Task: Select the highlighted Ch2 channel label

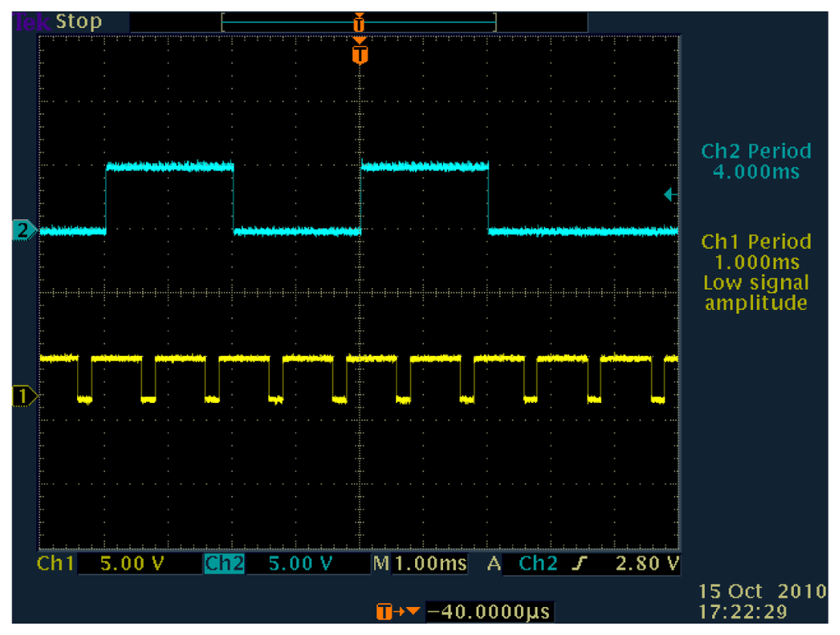Action: tap(223, 564)
